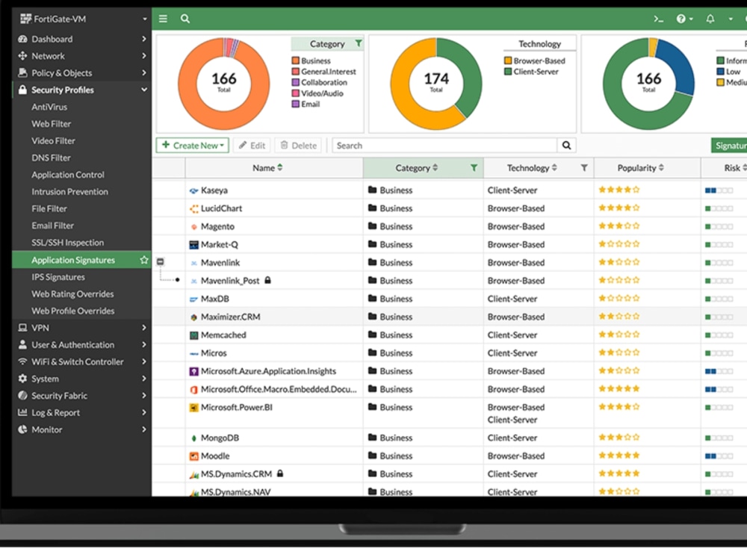Screen dimensions: 747x560
Task: Expand User & Authentication menu
Action: click(x=82, y=345)
